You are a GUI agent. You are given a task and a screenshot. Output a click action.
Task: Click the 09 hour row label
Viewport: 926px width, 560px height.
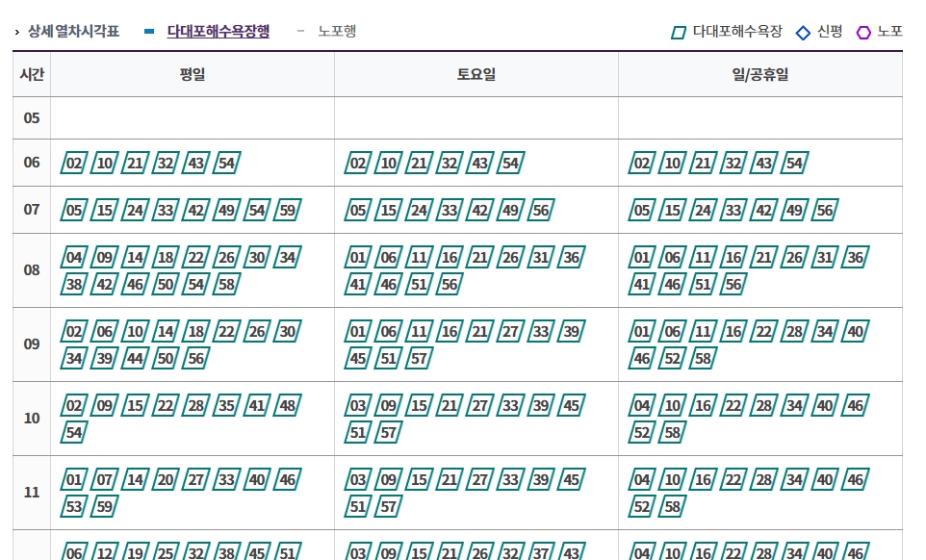pyautogui.click(x=32, y=344)
